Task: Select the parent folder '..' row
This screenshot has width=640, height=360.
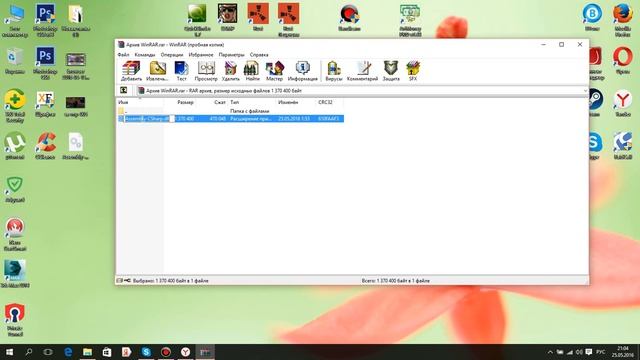Action: coord(230,111)
